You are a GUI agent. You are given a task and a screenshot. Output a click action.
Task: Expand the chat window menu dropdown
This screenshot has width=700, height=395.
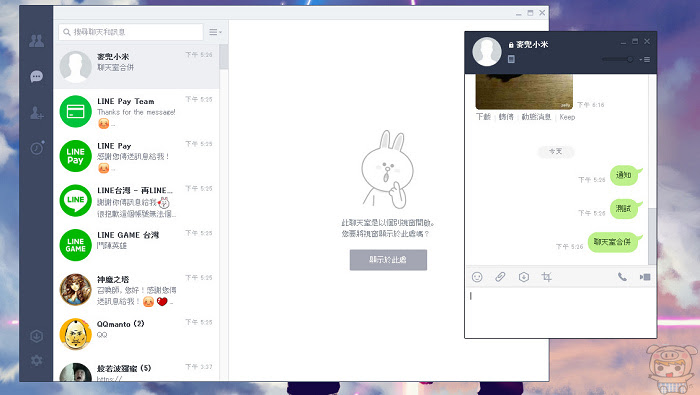[x=645, y=59]
